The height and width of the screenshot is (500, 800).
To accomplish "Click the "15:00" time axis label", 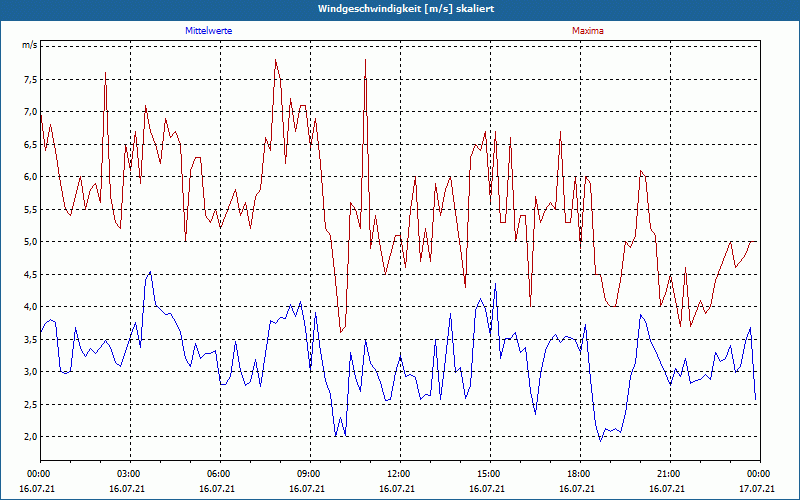I will (490, 474).
